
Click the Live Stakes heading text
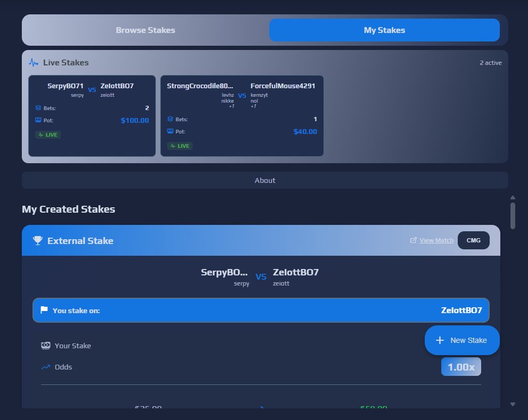(65, 63)
